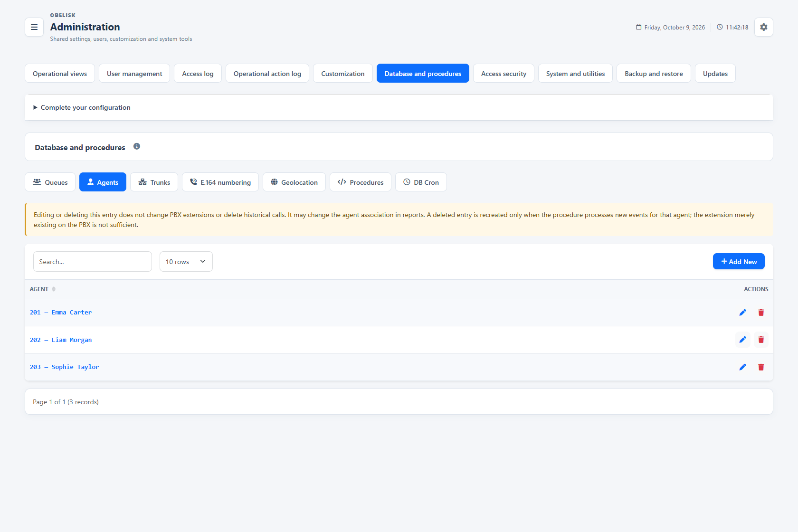Open the hamburger menu button
This screenshot has width=798, height=532.
point(34,27)
